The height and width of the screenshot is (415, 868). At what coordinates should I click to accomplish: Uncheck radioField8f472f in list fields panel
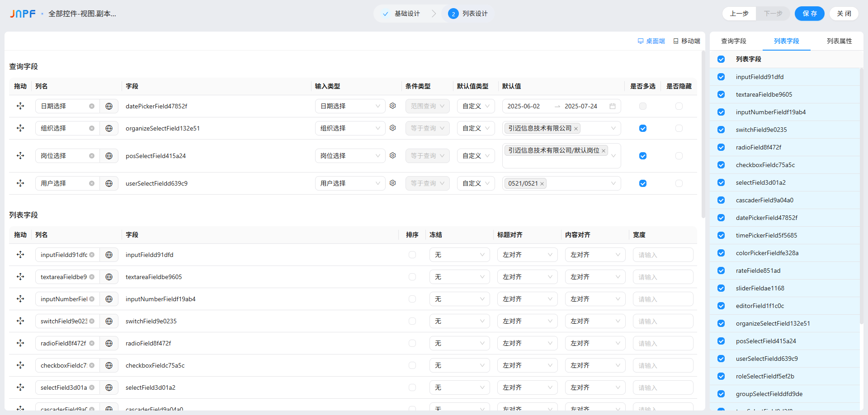pos(721,147)
